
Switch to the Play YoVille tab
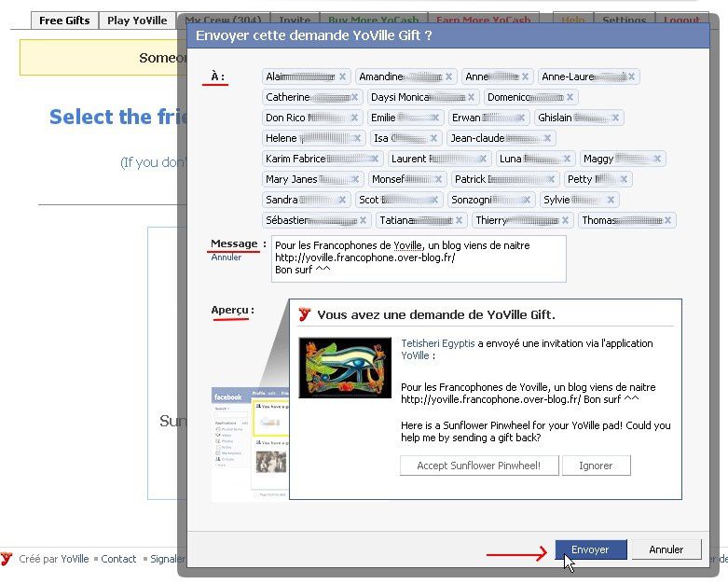pyautogui.click(x=137, y=21)
